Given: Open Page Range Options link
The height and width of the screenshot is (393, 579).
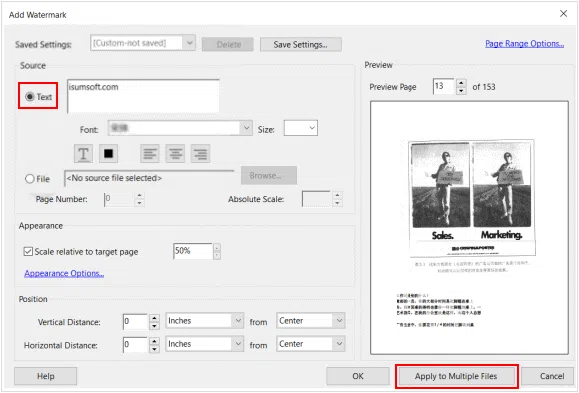Looking at the screenshot, I should click(x=524, y=44).
